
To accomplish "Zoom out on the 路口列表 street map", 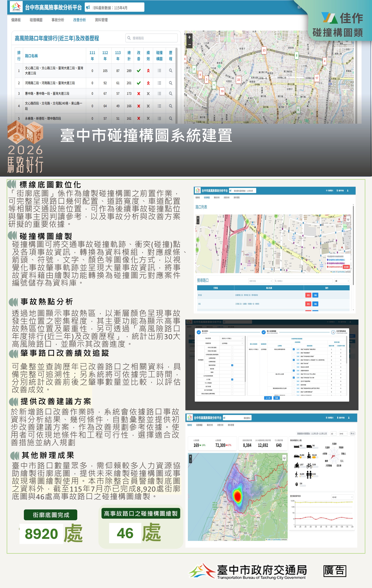I will pyautogui.click(x=198, y=222).
